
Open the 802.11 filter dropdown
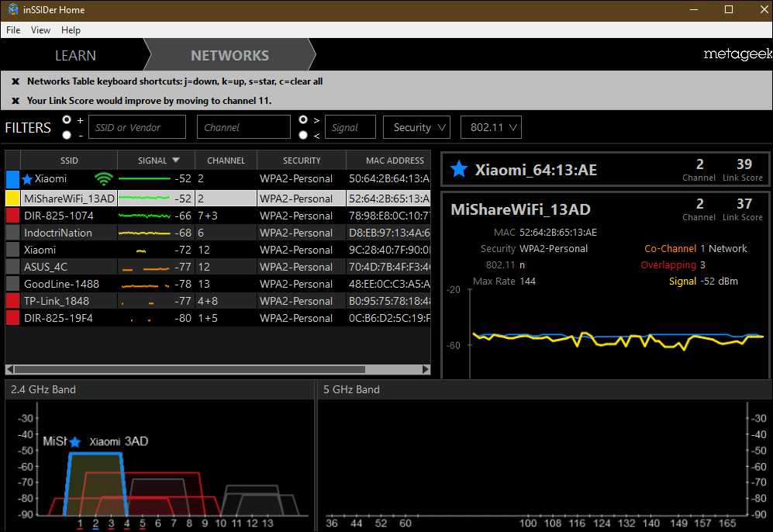point(491,127)
